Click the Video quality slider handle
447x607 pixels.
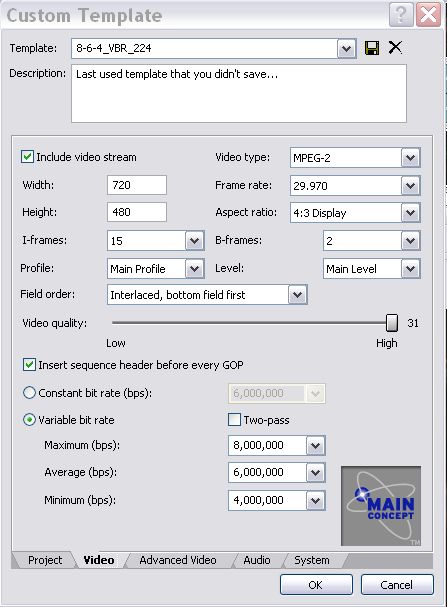[x=392, y=323]
